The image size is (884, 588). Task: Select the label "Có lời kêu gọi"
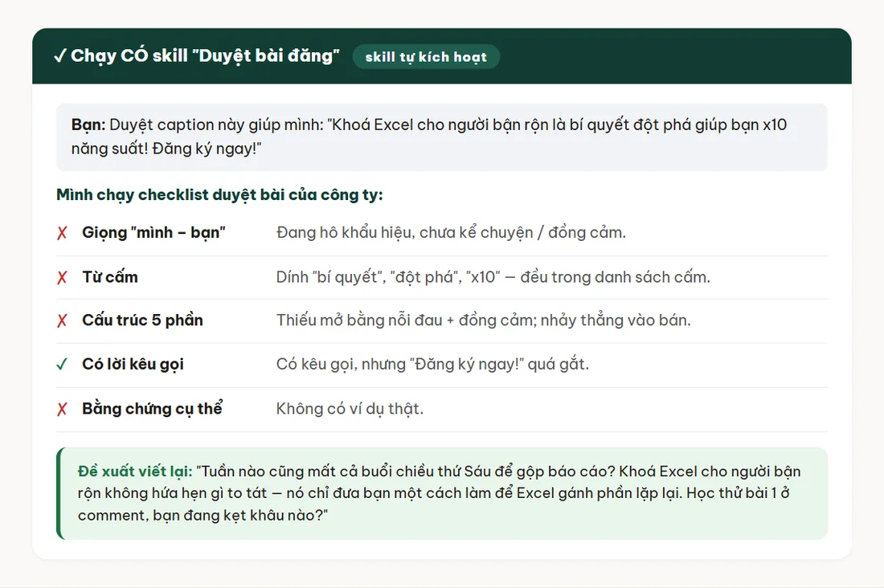(x=133, y=364)
